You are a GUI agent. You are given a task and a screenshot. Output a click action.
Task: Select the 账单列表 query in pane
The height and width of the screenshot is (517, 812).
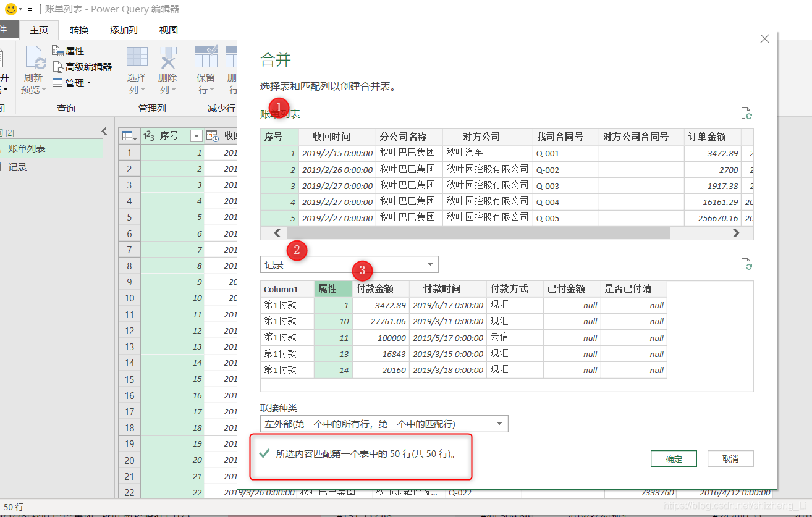point(52,149)
